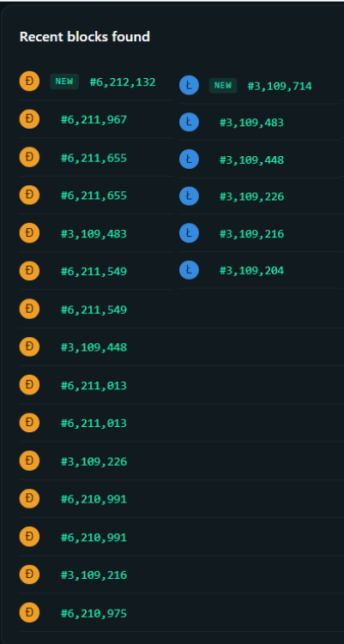Screen dimensions: 344x644
Task: Click the Litecoin icon in the Litecoin #3,109,448 row
Action: [x=189, y=159]
